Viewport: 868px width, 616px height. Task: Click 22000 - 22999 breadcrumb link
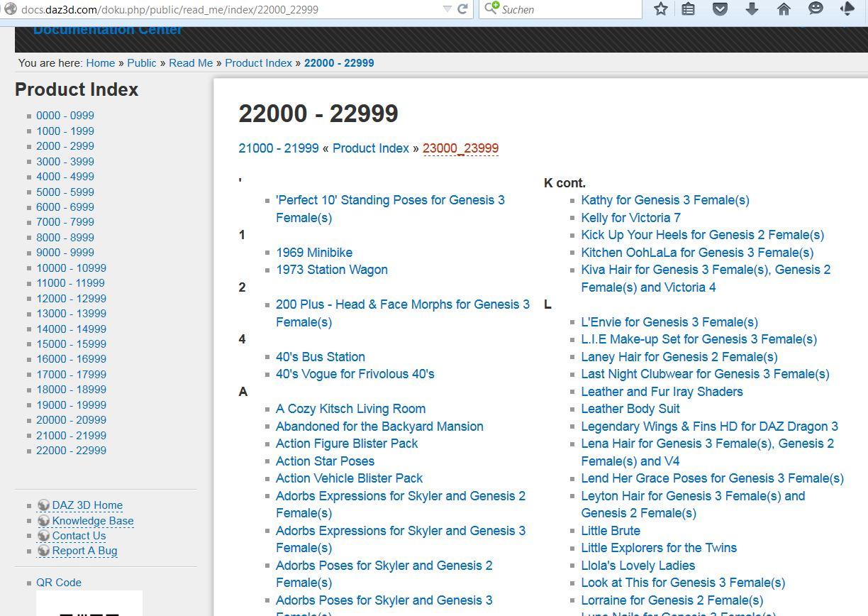coord(339,62)
